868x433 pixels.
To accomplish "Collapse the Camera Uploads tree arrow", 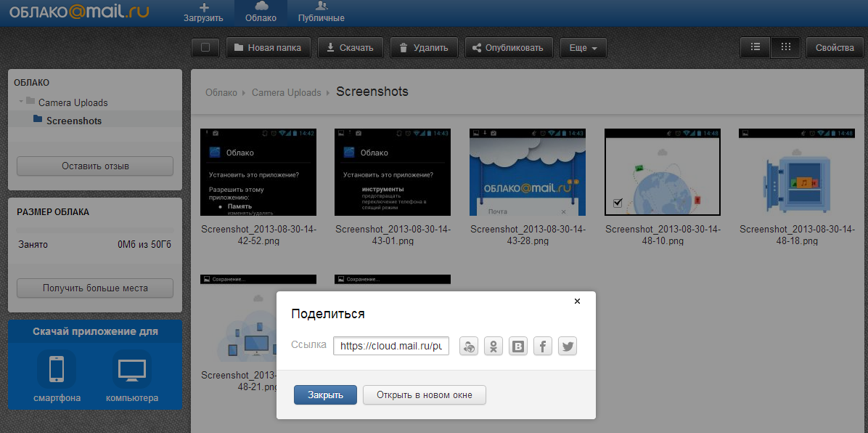I will 21,102.
